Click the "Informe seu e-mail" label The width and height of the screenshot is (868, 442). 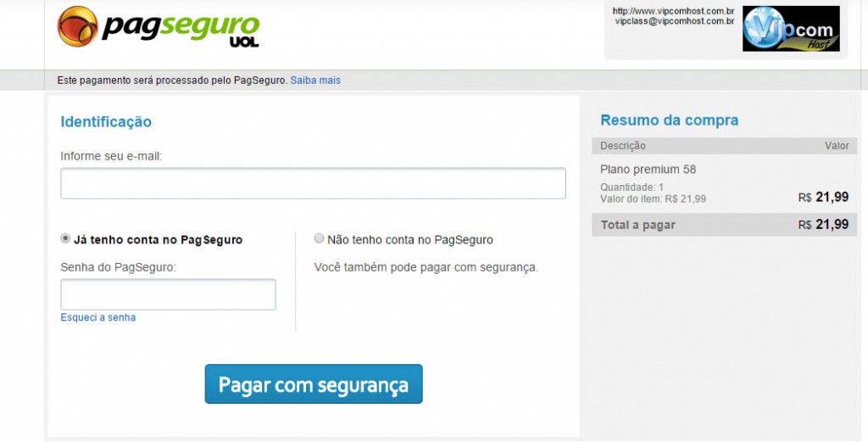(111, 156)
